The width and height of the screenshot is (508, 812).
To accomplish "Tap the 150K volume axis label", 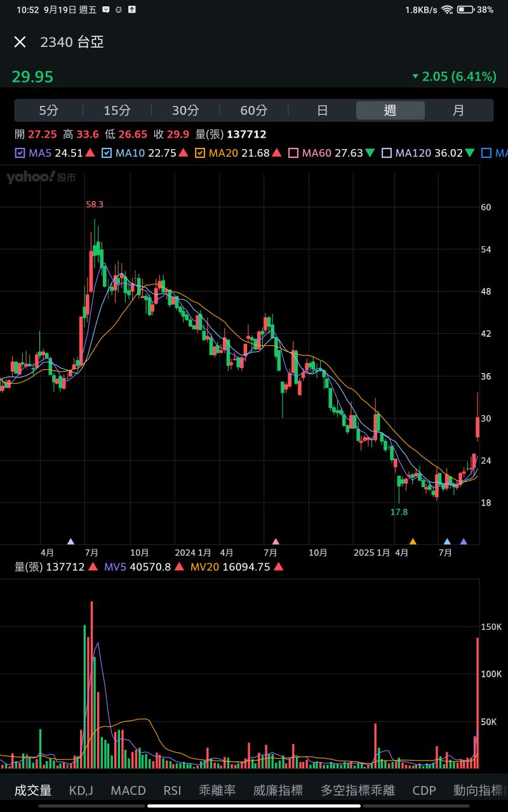I will [491, 627].
